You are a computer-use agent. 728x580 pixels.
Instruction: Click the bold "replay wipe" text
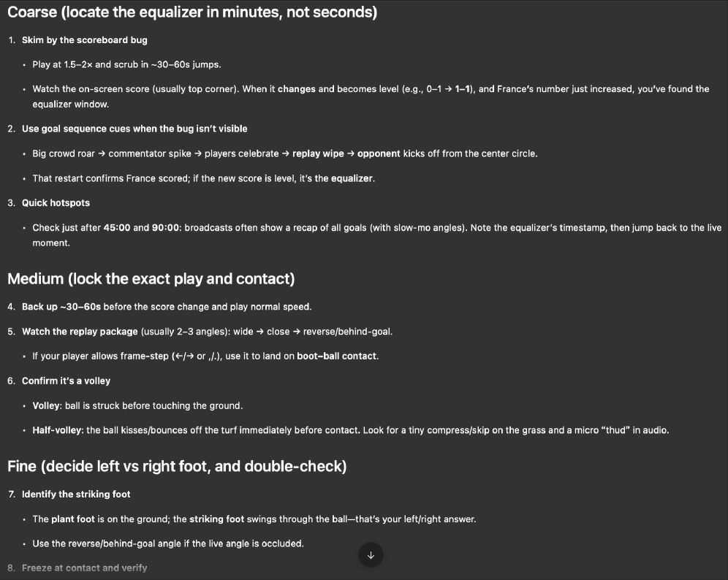pyautogui.click(x=318, y=153)
